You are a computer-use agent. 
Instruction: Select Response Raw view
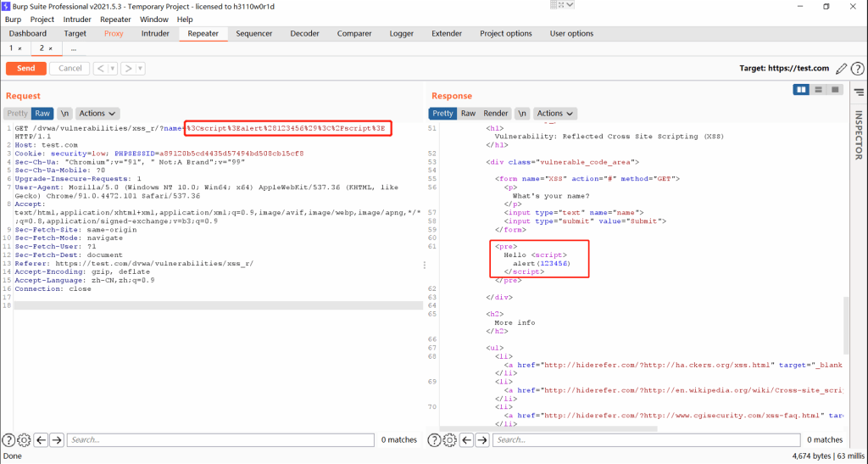tap(468, 114)
